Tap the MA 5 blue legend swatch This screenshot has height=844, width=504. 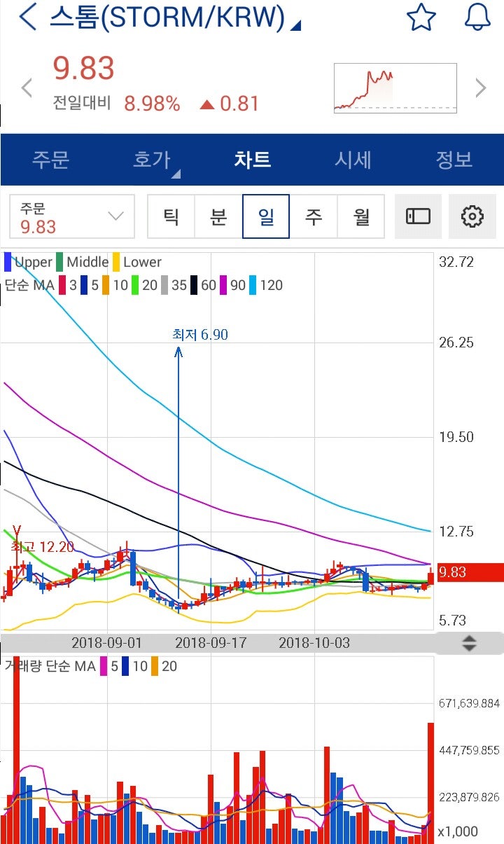[x=84, y=285]
